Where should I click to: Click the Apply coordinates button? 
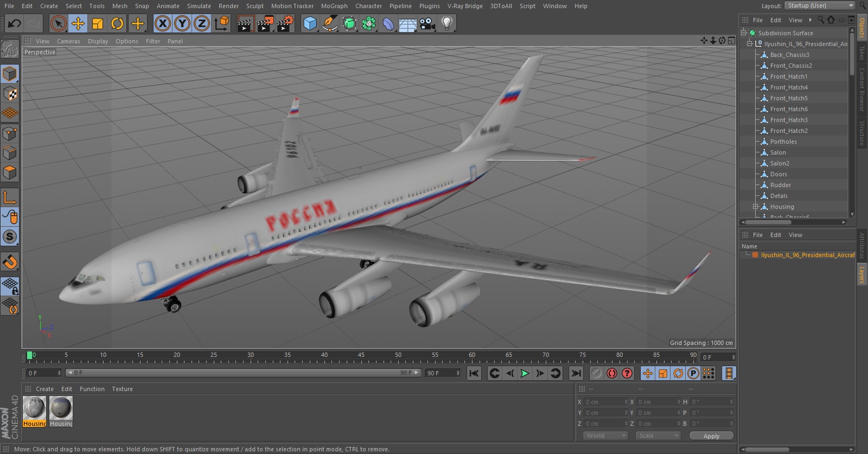point(711,436)
